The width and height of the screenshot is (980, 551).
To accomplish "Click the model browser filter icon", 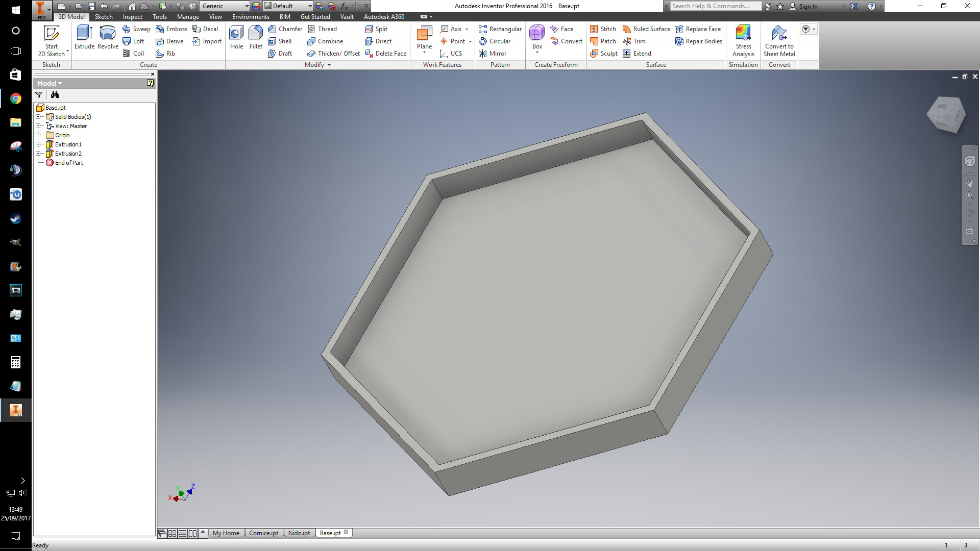I will (39, 95).
